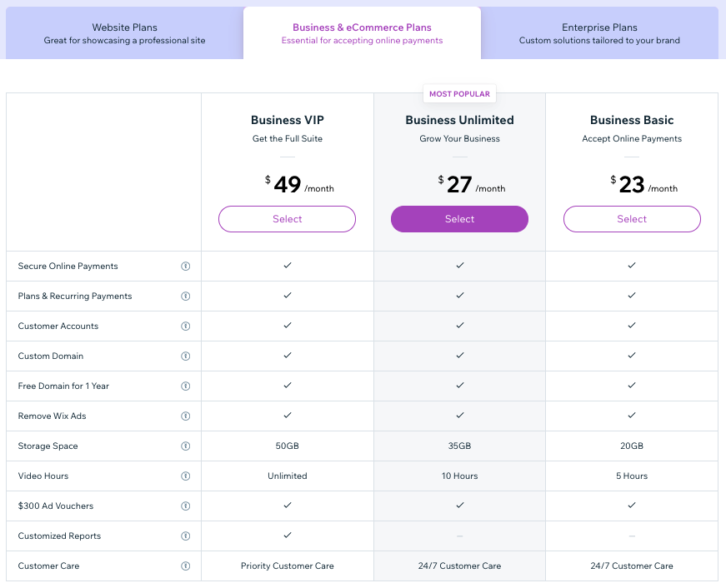Open info tooltip icon for Customer Accounts
The width and height of the screenshot is (726, 588).
coord(186,326)
